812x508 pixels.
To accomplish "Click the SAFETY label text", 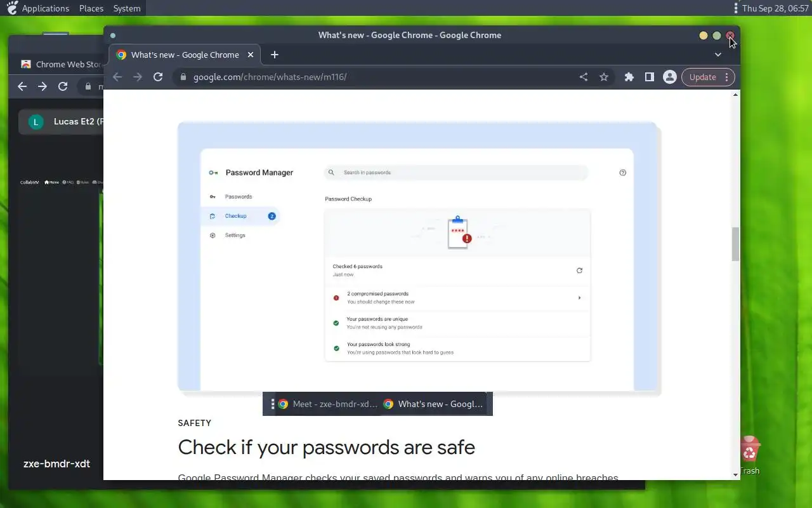I will (x=195, y=423).
